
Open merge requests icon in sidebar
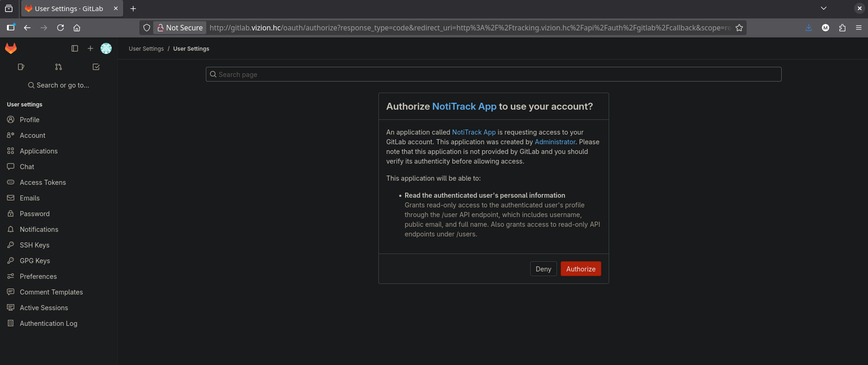(59, 67)
